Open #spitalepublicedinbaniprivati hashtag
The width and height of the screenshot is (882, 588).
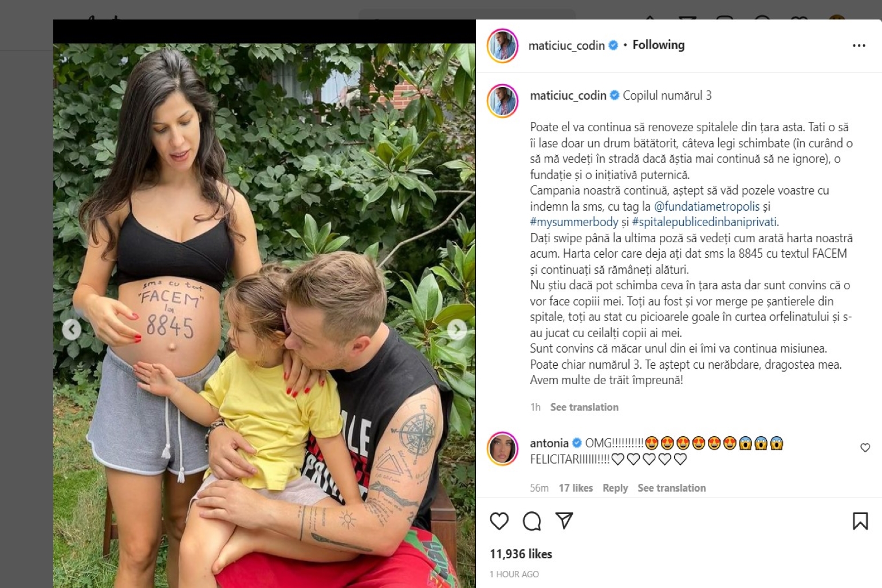pyautogui.click(x=705, y=222)
